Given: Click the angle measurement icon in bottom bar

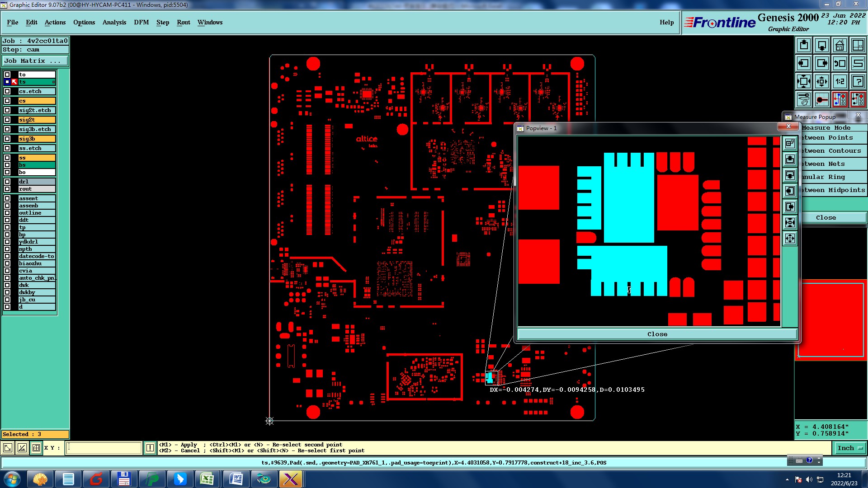Looking at the screenshot, I should pos(22,448).
